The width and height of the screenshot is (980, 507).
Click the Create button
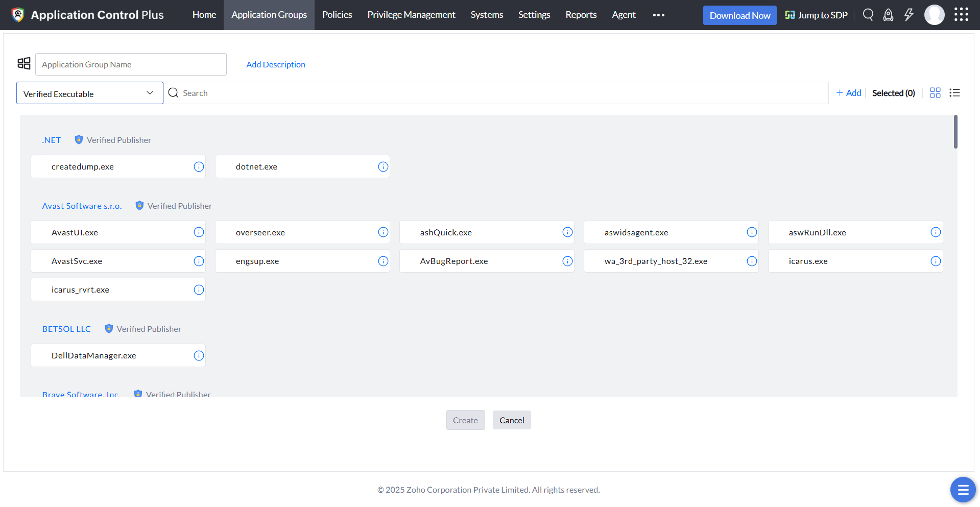click(x=465, y=420)
